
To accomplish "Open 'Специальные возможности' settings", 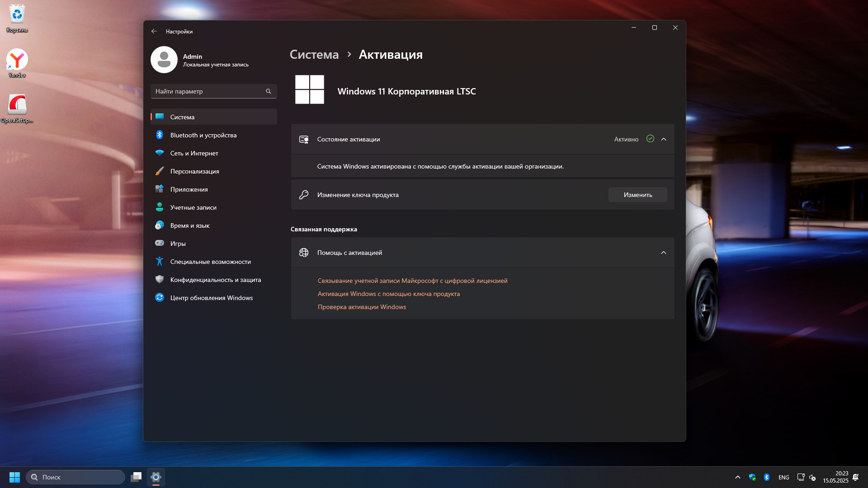I will click(213, 262).
